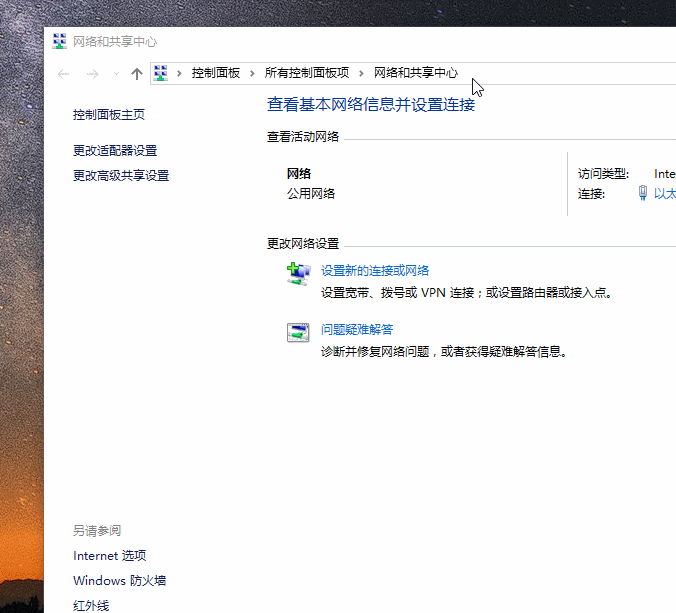
Task: Open 红外线 link
Action: tap(91, 606)
